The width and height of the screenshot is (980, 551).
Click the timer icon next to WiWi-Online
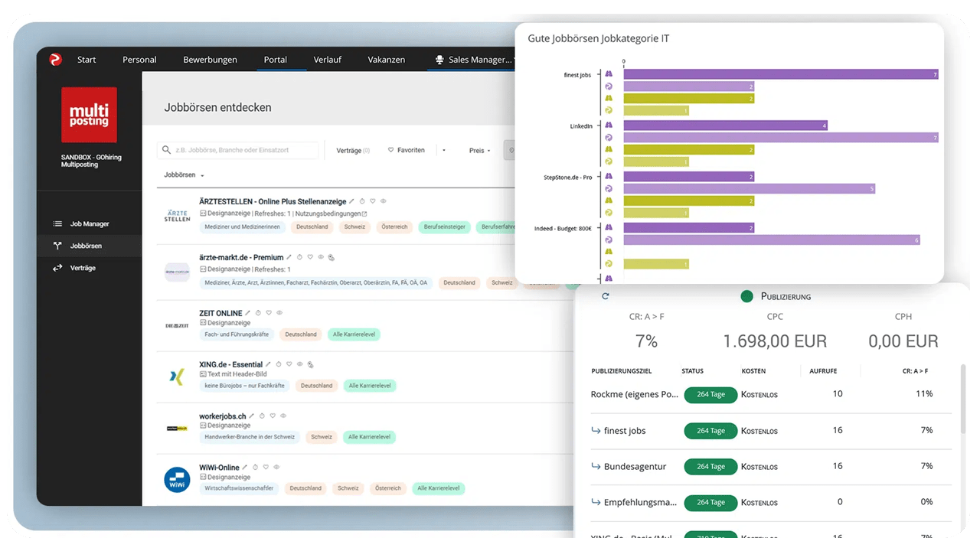click(256, 467)
